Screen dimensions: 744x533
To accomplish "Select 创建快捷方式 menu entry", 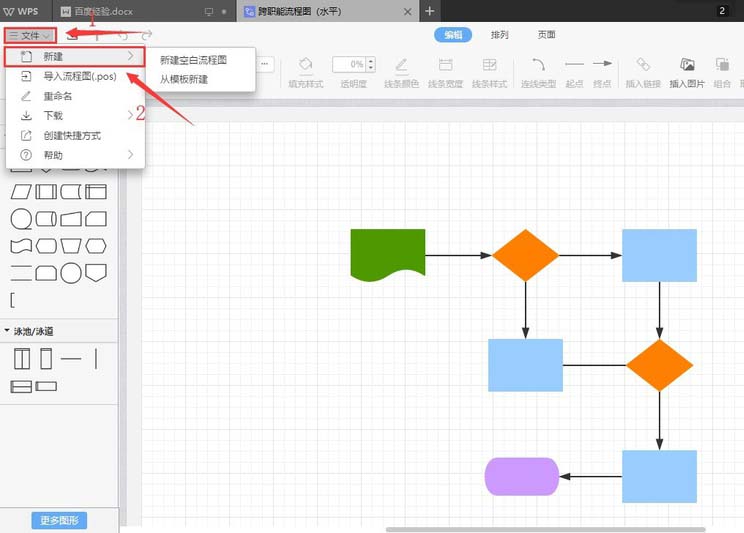I will click(x=74, y=136).
